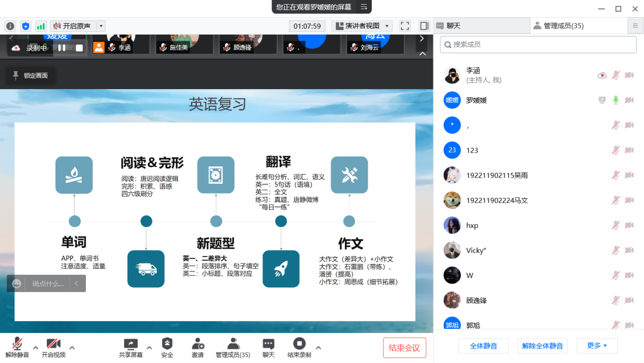Open meeting info circle icon
644x363 pixels.
(x=10, y=26)
